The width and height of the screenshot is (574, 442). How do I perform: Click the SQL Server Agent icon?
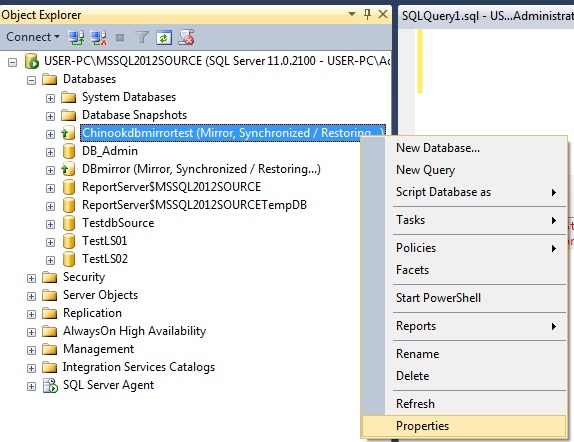50,385
